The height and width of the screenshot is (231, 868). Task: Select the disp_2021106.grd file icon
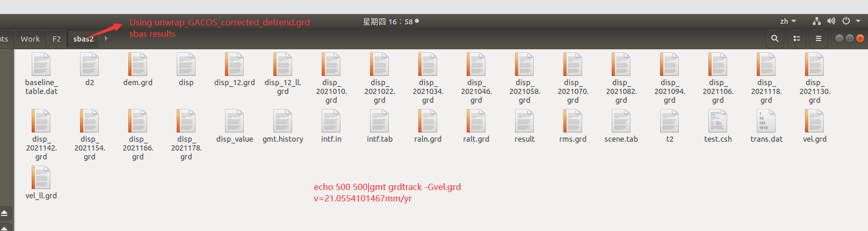718,64
